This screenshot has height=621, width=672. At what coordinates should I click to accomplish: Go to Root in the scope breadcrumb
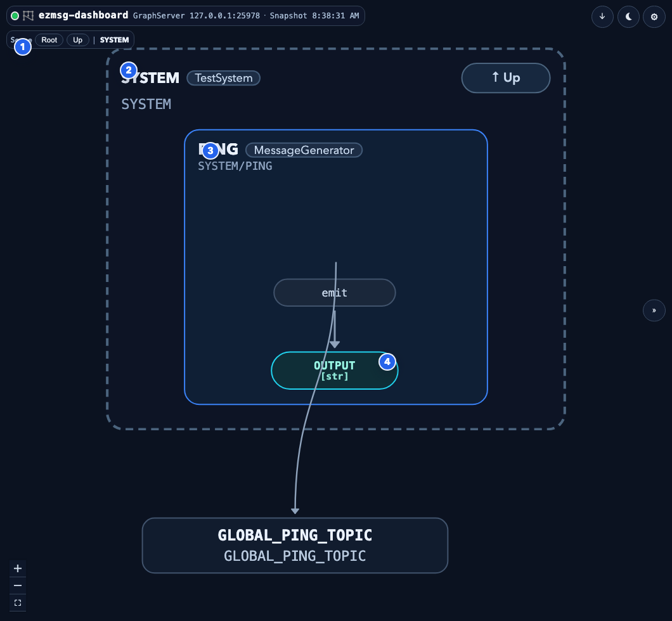49,40
